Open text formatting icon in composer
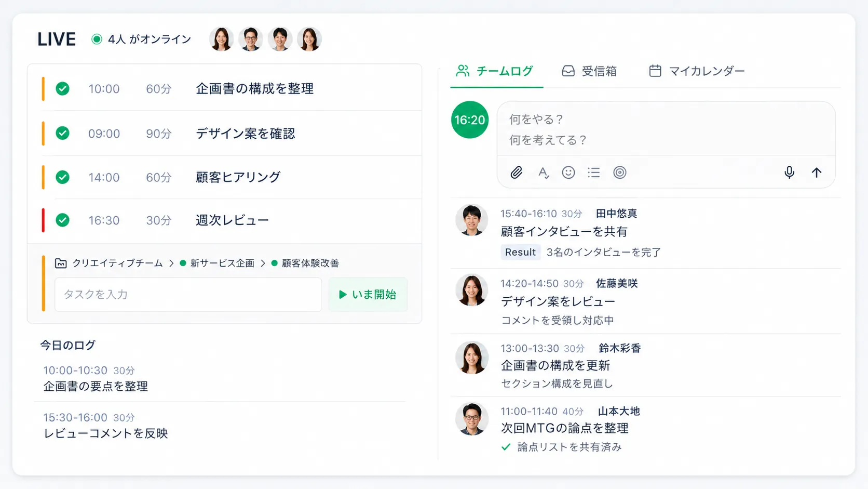The height and width of the screenshot is (489, 868). tap(543, 173)
